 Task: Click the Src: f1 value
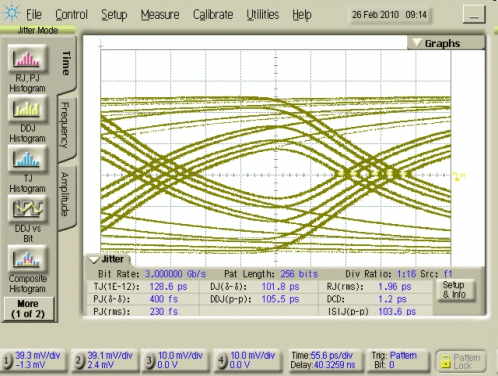(x=448, y=274)
